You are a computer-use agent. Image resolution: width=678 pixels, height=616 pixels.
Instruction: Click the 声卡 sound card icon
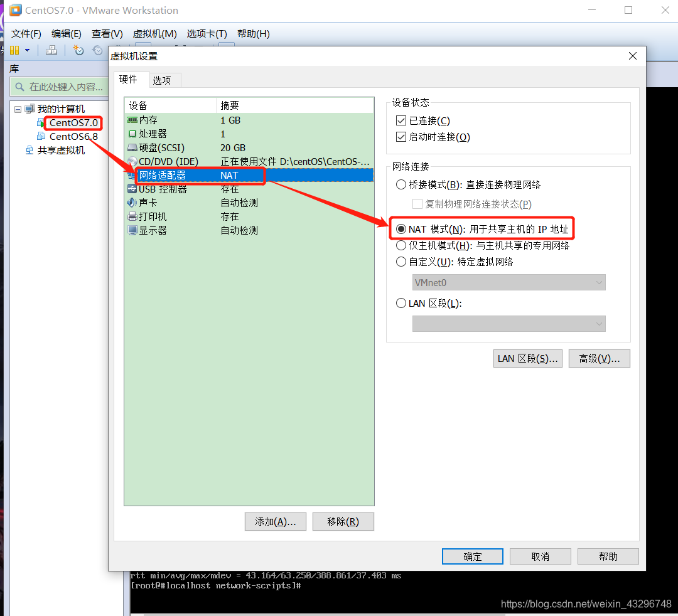tap(132, 203)
